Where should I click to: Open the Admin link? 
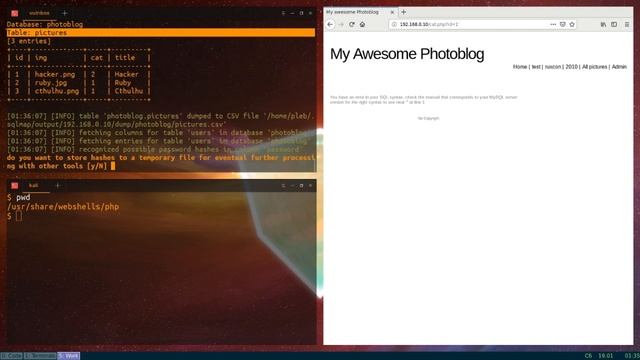(x=619, y=67)
